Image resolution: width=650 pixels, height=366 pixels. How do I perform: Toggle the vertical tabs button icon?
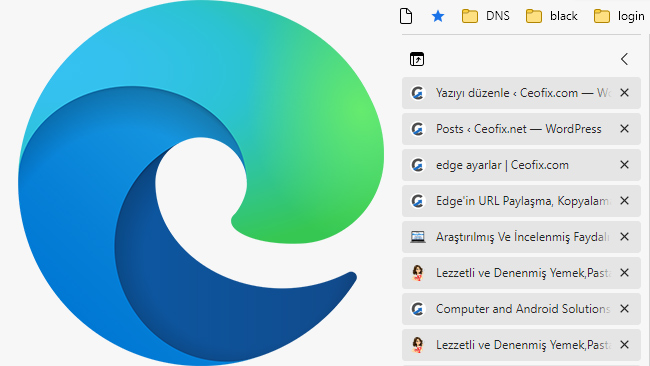[417, 59]
